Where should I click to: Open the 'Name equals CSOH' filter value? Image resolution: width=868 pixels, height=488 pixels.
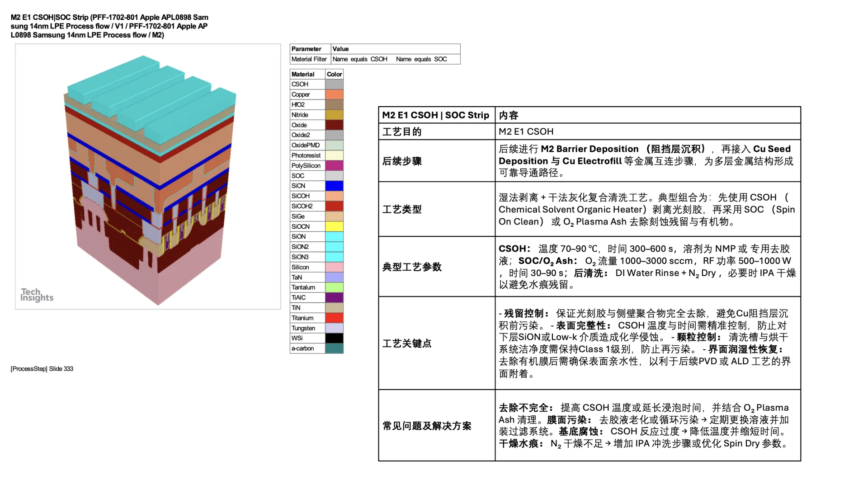tap(359, 59)
